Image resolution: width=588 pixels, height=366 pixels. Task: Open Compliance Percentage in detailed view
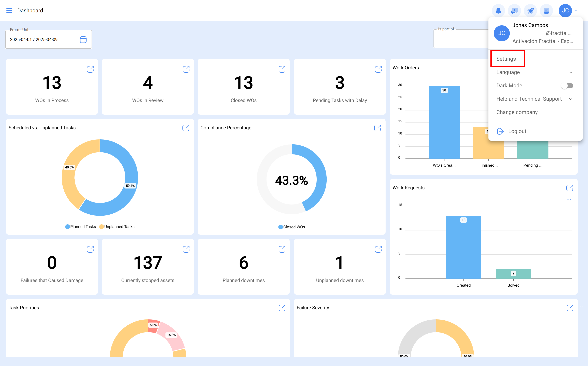[x=378, y=127]
